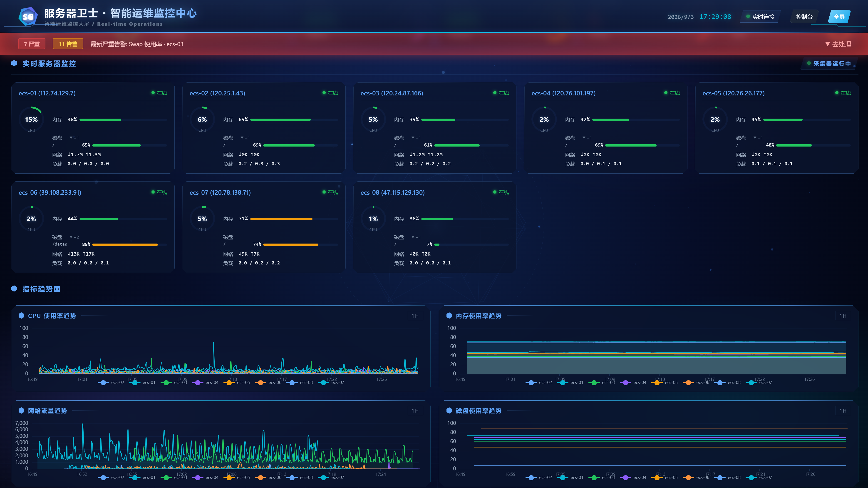Image resolution: width=868 pixels, height=488 pixels.
Task: Click ecs-07 5% CPU gauge
Action: [x=202, y=219]
